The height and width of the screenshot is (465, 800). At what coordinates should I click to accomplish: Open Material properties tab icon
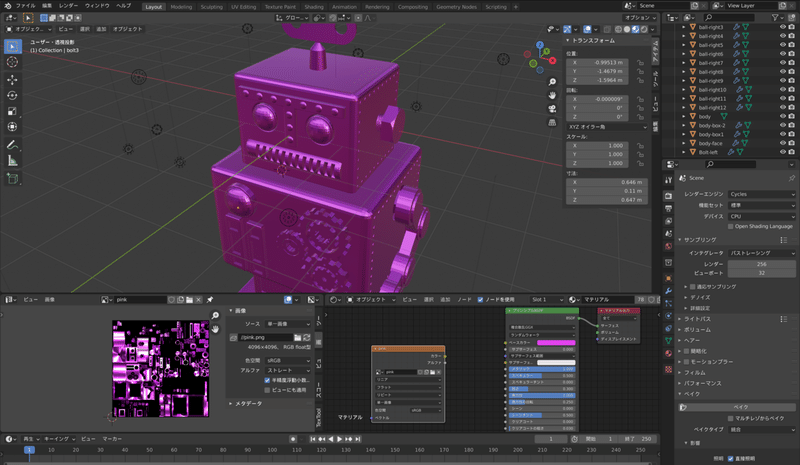[668, 353]
